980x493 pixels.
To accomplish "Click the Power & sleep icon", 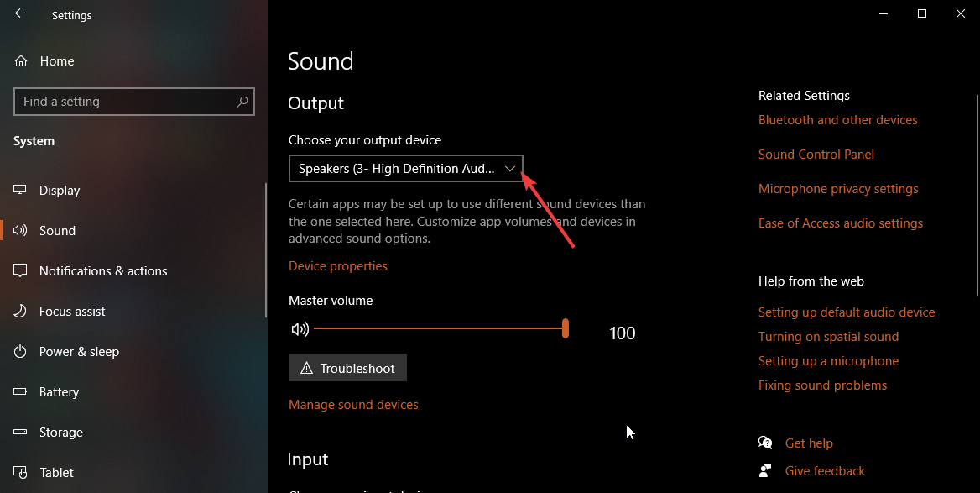I will [x=21, y=352].
